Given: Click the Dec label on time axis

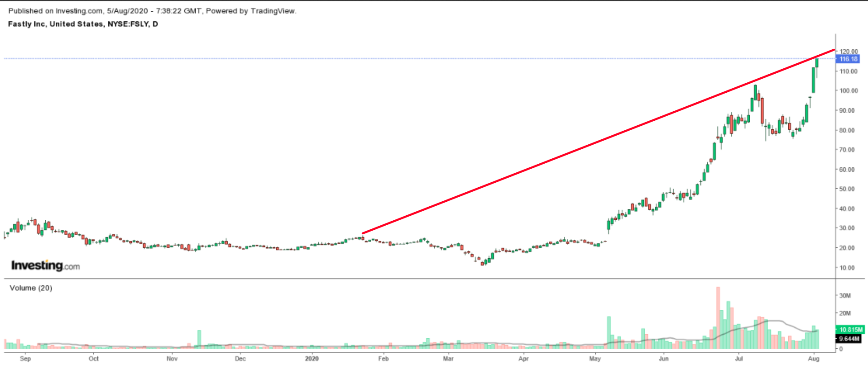Looking at the screenshot, I should 240,359.
